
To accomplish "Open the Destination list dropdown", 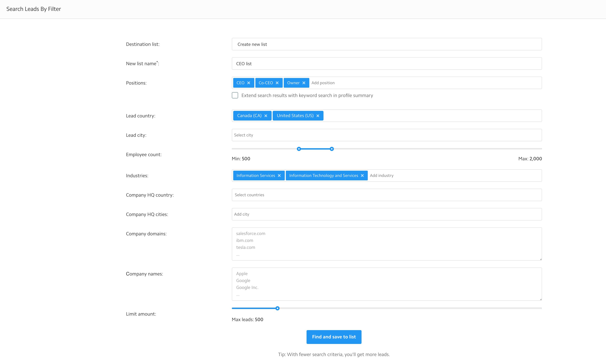I will (387, 44).
